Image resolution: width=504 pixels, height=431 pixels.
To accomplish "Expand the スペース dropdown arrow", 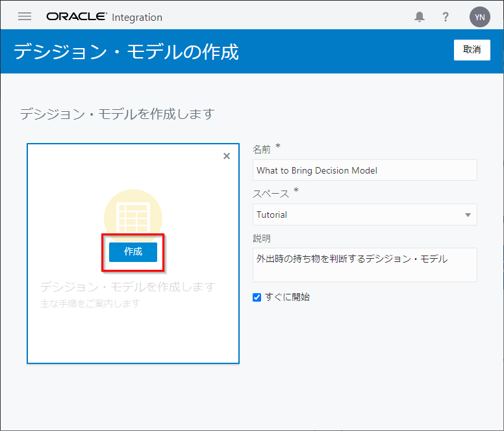I will (x=468, y=215).
